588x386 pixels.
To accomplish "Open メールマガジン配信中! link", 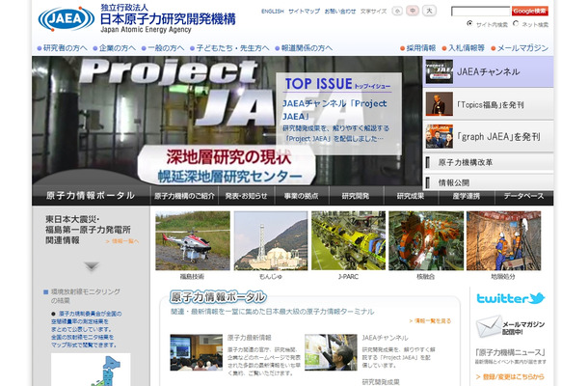I will [x=523, y=328].
